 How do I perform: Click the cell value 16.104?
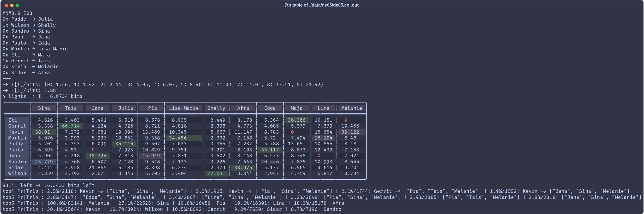click(x=323, y=138)
